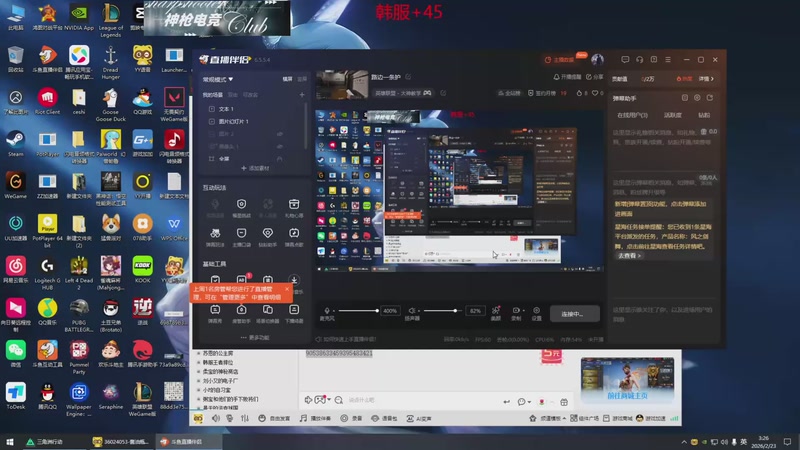Toggle visibility of 摄像头 1 source
The height and width of the screenshot is (450, 800).
(280, 146)
